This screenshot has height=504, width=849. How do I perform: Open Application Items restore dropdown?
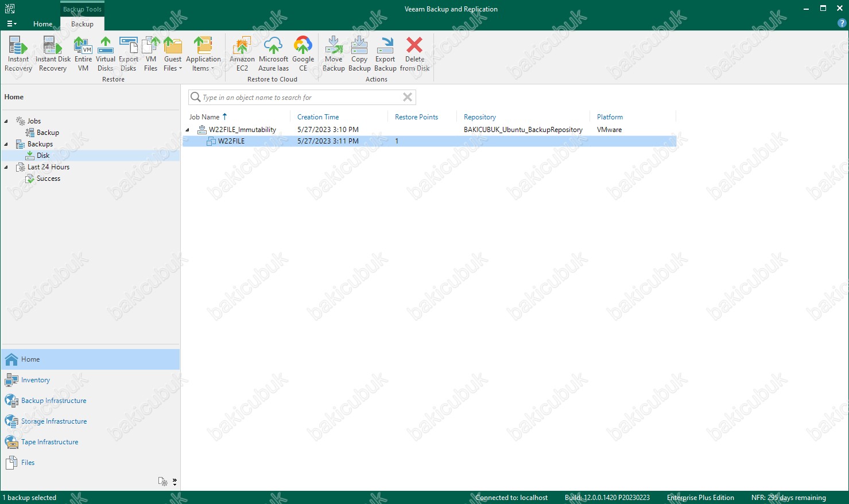(203, 54)
